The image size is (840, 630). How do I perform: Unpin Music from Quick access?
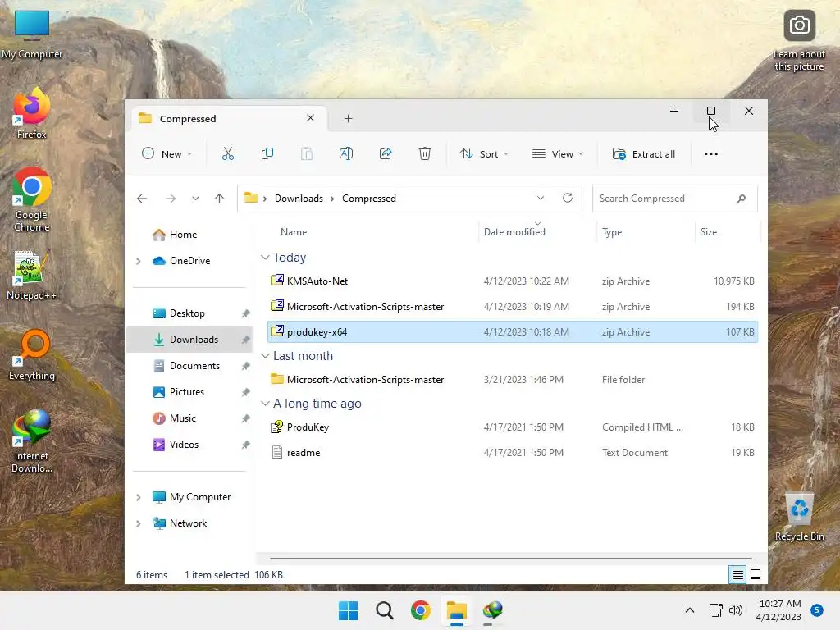point(245,418)
